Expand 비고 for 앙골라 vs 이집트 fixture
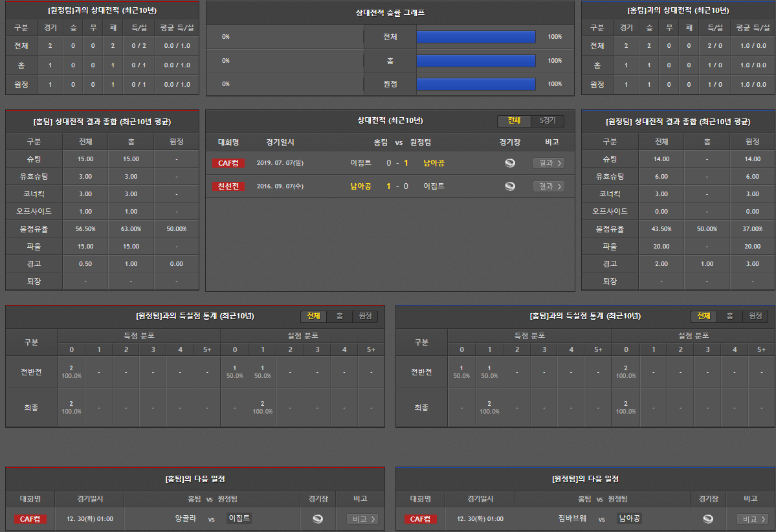 (x=362, y=519)
